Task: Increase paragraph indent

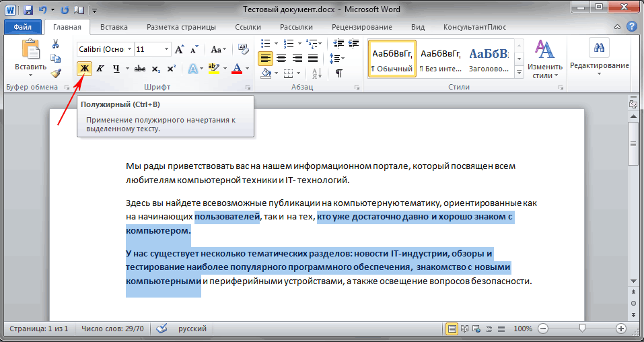Action: [x=353, y=43]
